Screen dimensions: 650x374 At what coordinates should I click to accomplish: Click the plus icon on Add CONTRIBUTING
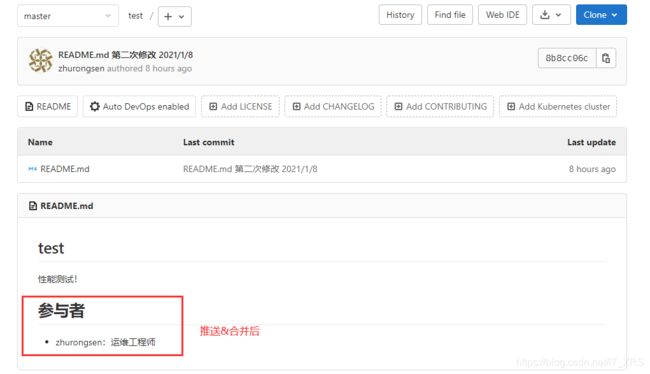398,107
